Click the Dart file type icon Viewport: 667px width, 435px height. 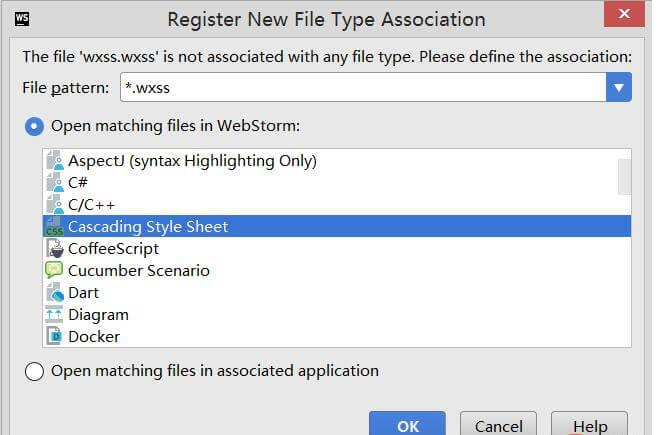(x=55, y=293)
